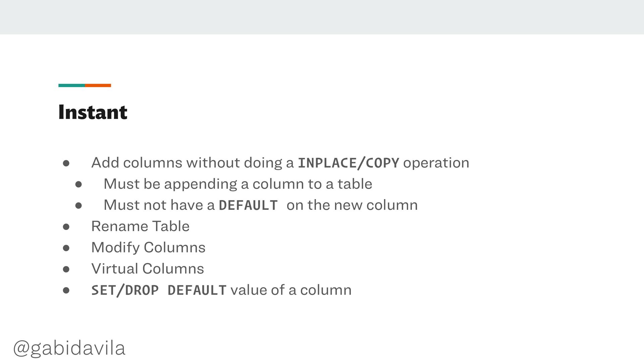Screen dimensions: 644x362
Task: Click the "Virtual Columns" bullet item
Action: [148, 269]
